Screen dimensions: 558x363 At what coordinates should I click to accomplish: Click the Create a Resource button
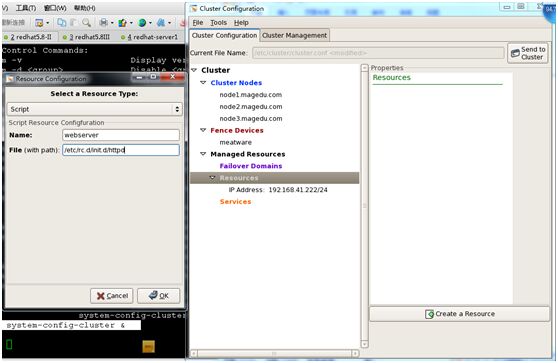[x=460, y=314]
